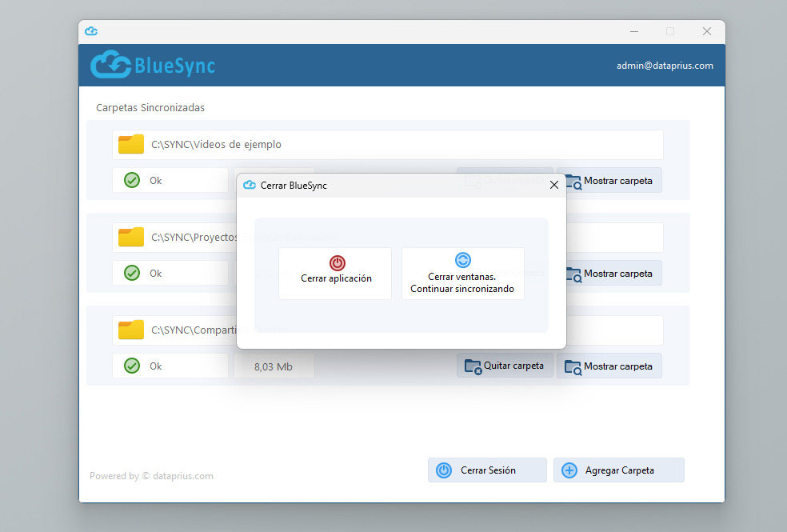Click the Cerrar BlueSync dialog title text
Viewport: 787px width, 532px height.
tap(294, 186)
